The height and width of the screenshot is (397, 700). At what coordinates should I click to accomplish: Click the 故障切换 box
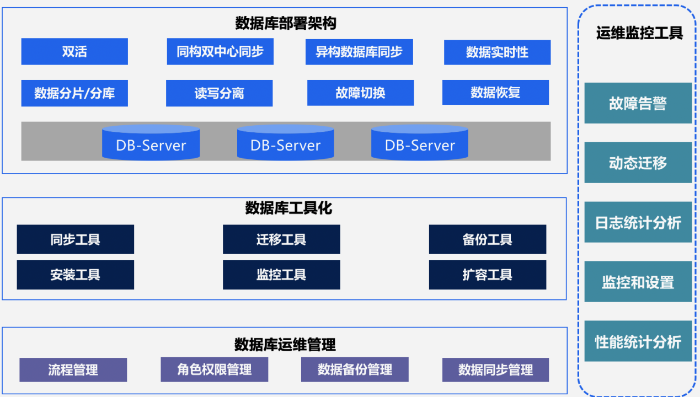[360, 93]
